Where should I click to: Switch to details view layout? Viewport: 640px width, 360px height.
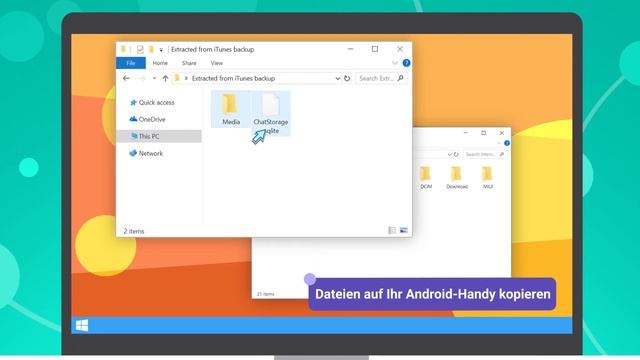click(x=392, y=231)
